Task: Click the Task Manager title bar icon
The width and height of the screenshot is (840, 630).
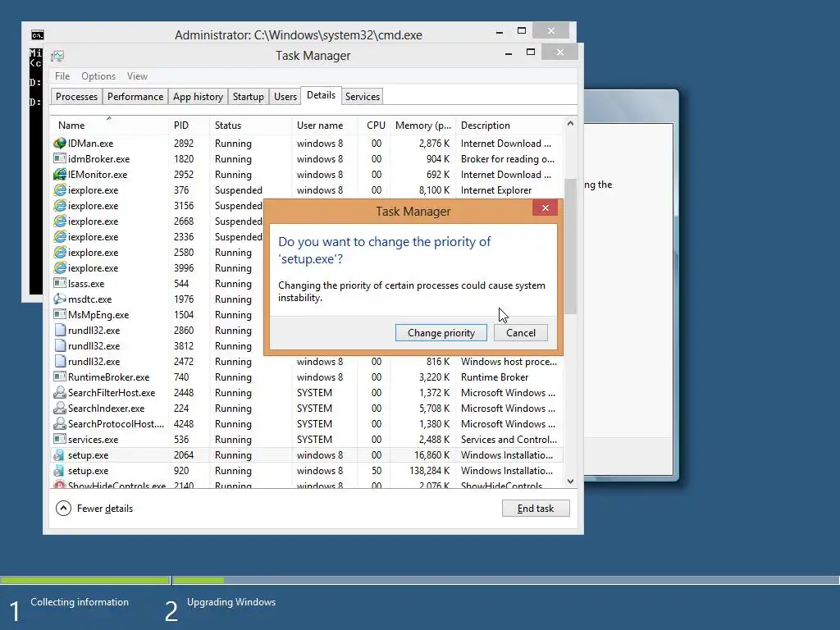Action: [x=57, y=56]
